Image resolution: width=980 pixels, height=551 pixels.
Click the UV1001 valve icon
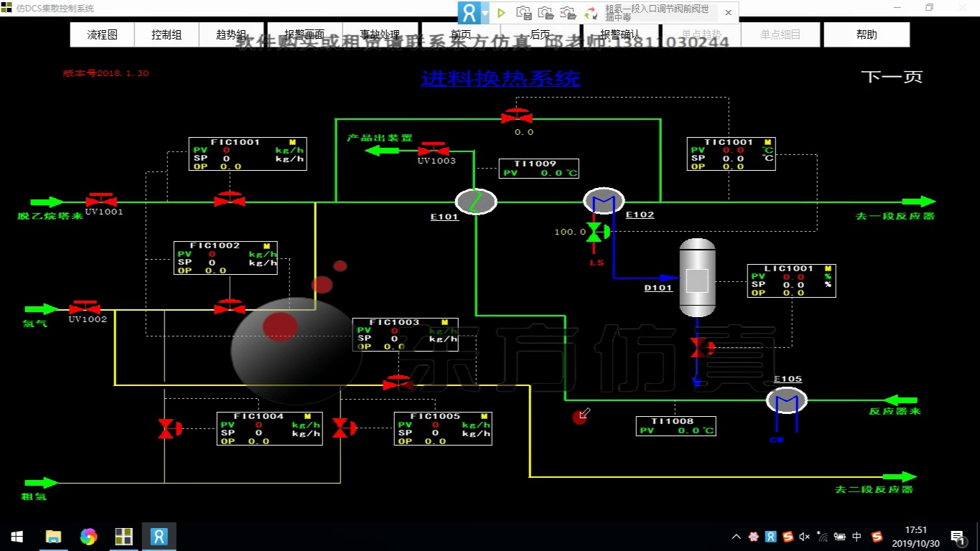[101, 200]
